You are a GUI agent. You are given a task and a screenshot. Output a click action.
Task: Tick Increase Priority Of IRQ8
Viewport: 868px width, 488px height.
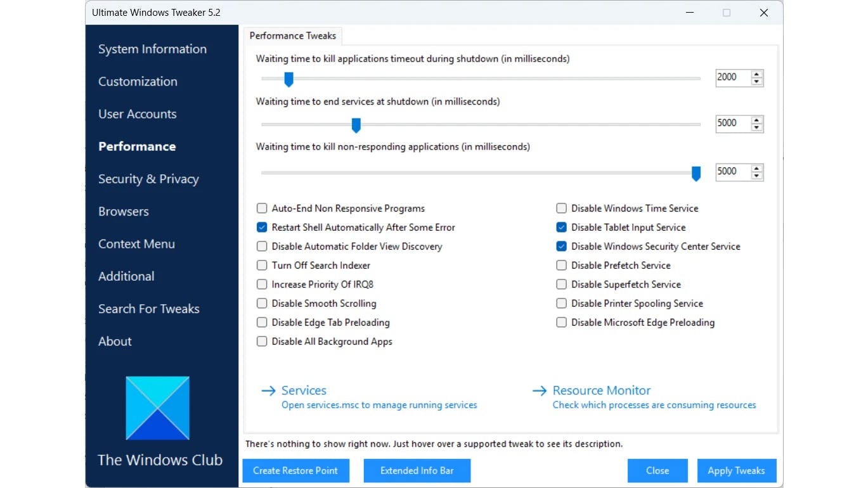coord(262,285)
